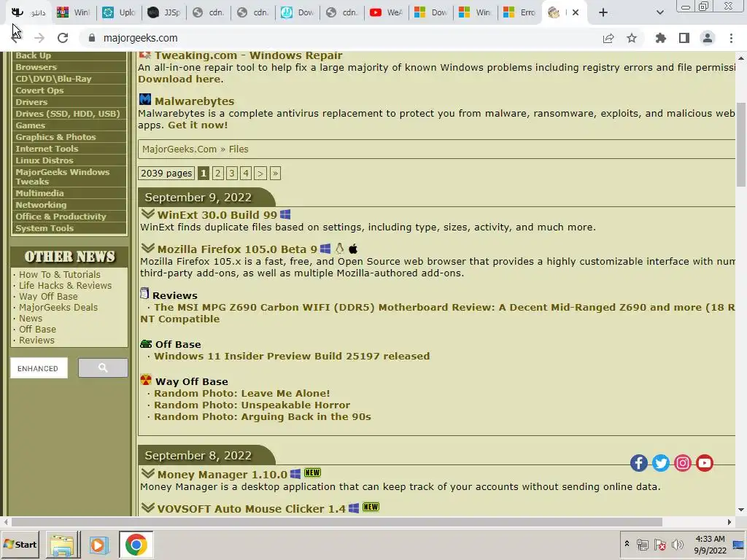Click the horizontal scrollbar thumb

pyautogui.click(x=337, y=522)
